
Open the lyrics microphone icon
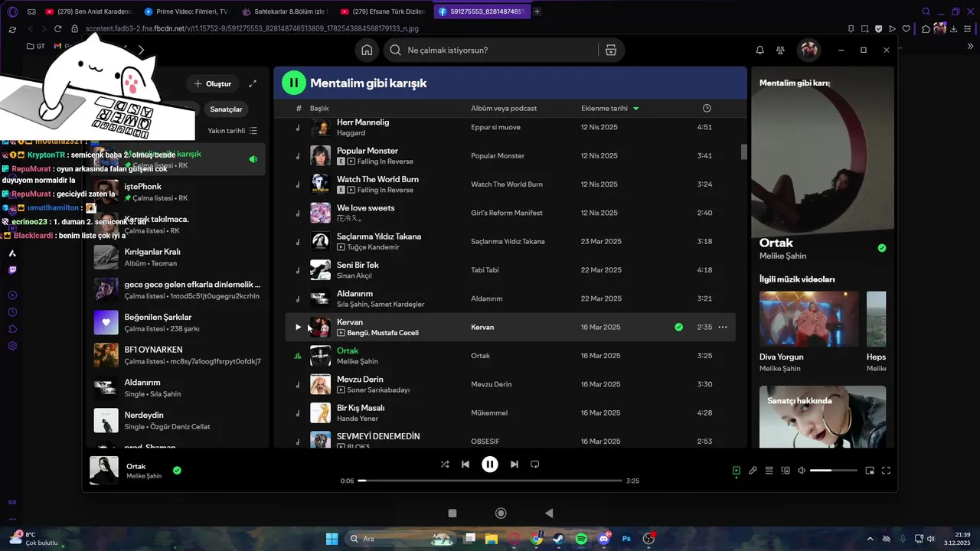[x=753, y=471]
